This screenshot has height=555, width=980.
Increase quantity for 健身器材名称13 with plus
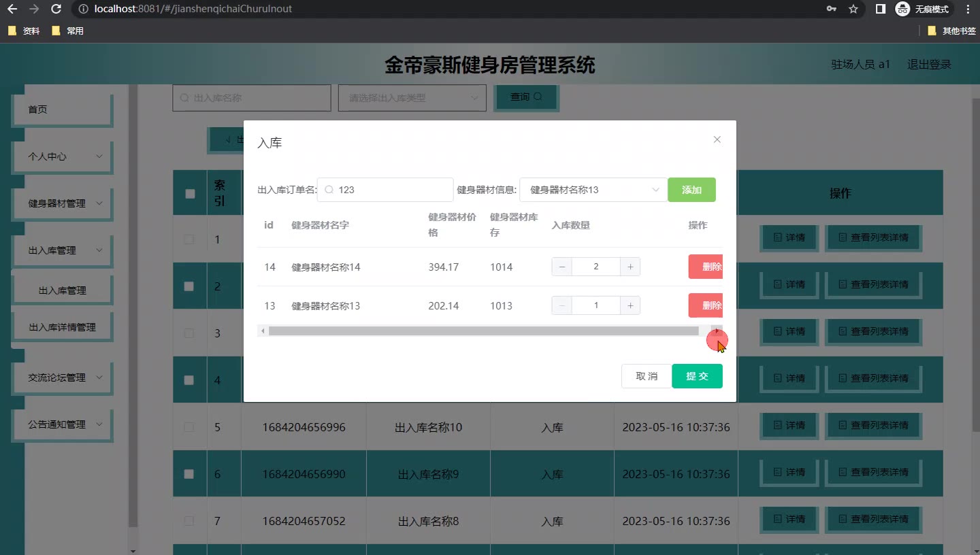630,305
